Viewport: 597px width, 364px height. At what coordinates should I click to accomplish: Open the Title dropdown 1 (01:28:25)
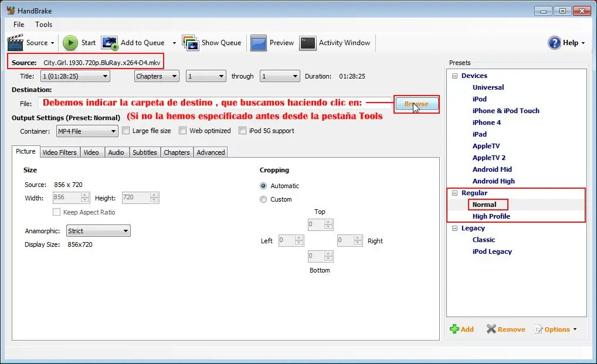click(75, 76)
